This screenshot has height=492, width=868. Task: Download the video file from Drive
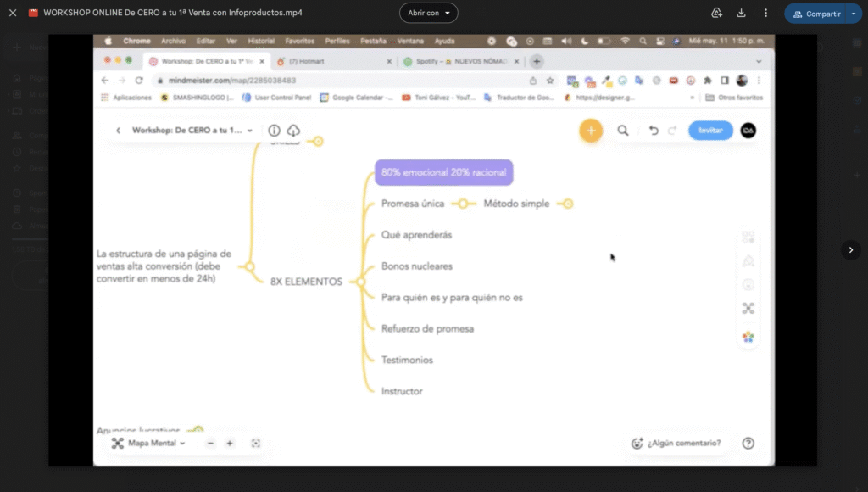[x=741, y=13]
